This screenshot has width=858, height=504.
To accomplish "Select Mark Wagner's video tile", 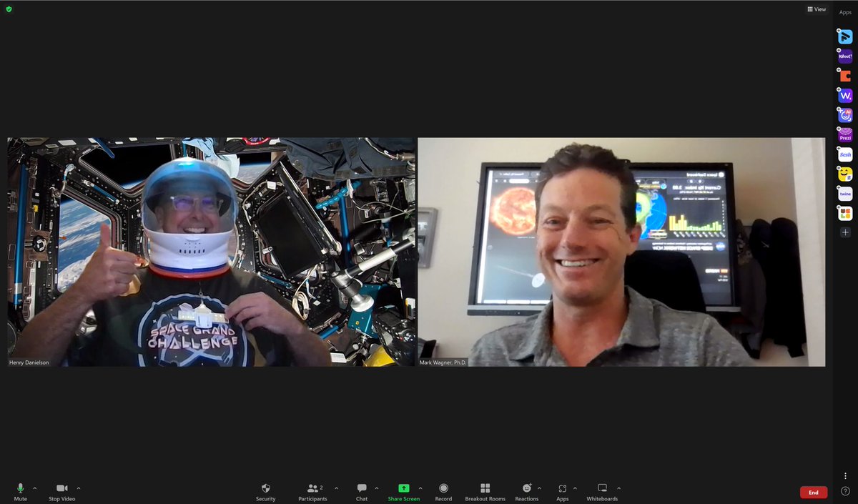I will [x=621, y=252].
